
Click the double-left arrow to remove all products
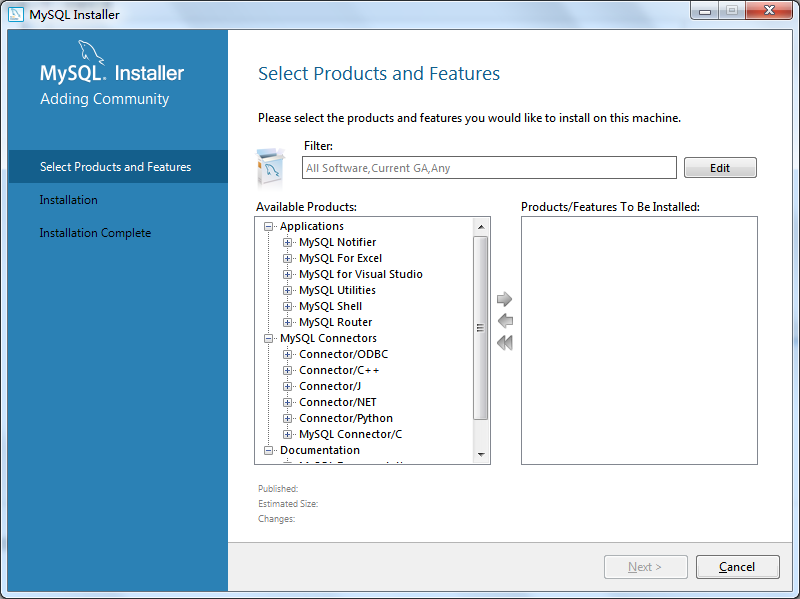pyautogui.click(x=504, y=342)
